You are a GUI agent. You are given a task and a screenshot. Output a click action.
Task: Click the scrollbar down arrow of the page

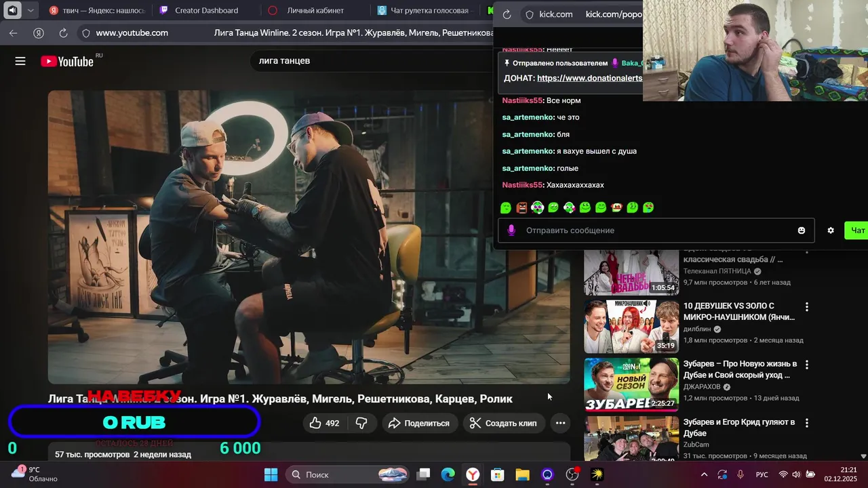coord(863,456)
